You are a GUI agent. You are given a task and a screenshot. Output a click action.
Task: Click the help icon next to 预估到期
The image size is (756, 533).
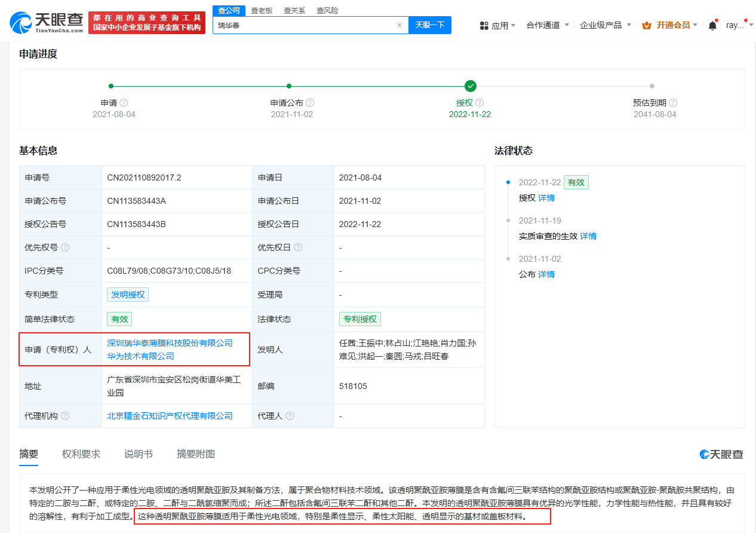[x=673, y=103]
